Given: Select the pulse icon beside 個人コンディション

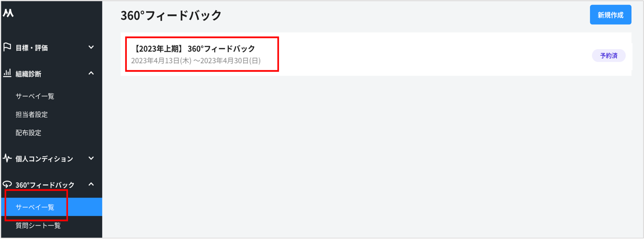Looking at the screenshot, I should coord(7,158).
